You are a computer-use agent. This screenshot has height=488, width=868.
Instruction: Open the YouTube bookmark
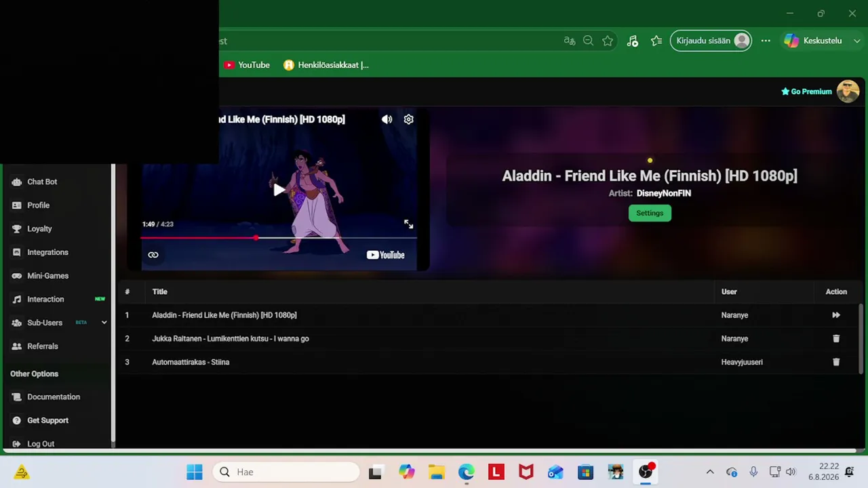(247, 65)
